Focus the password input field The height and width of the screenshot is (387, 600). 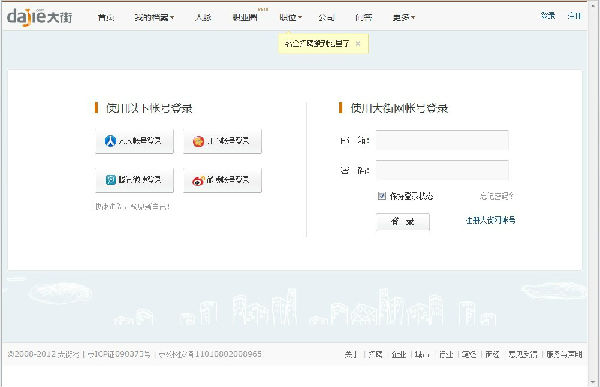tap(442, 170)
